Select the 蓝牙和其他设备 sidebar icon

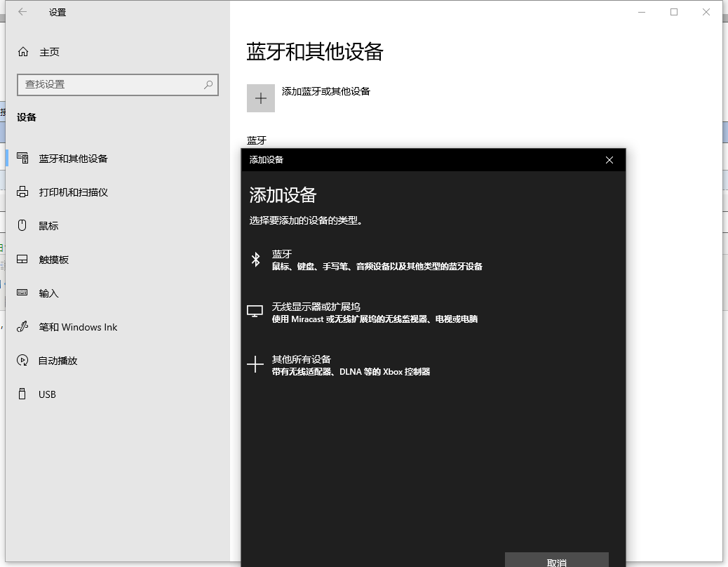[x=22, y=159]
